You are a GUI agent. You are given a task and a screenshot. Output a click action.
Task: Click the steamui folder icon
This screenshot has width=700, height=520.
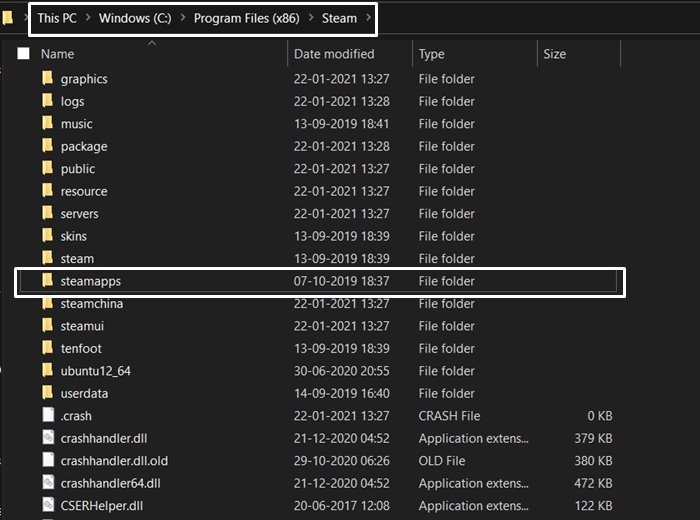pos(47,324)
